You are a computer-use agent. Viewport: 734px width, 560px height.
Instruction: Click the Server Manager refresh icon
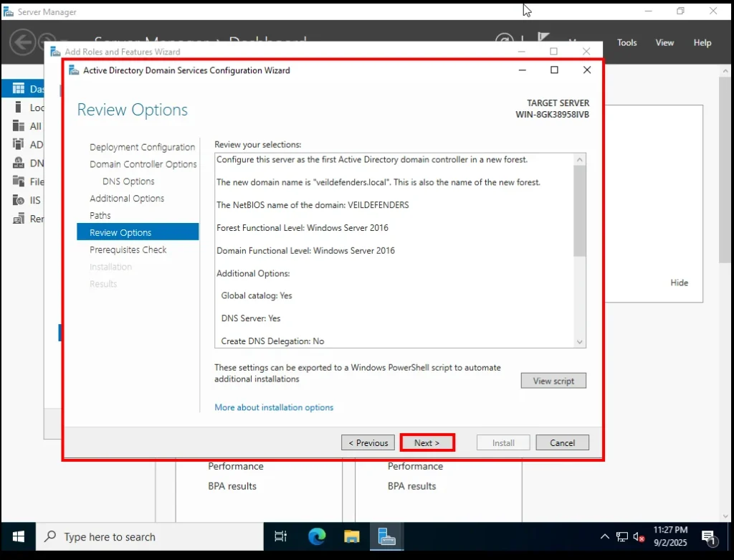(x=504, y=39)
